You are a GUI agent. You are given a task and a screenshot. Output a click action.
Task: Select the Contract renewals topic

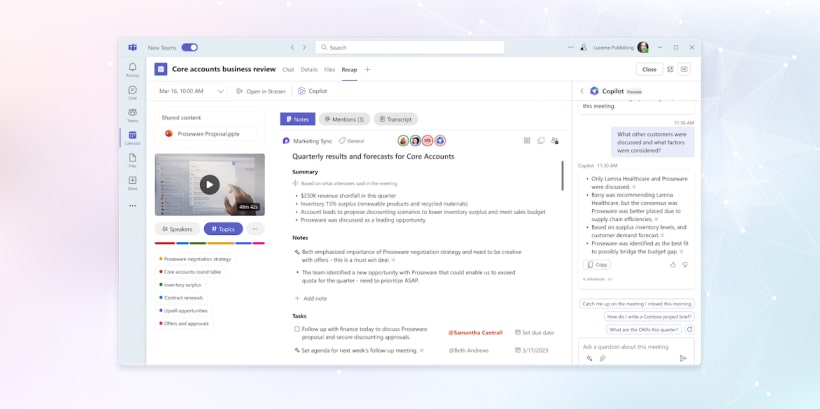point(181,298)
